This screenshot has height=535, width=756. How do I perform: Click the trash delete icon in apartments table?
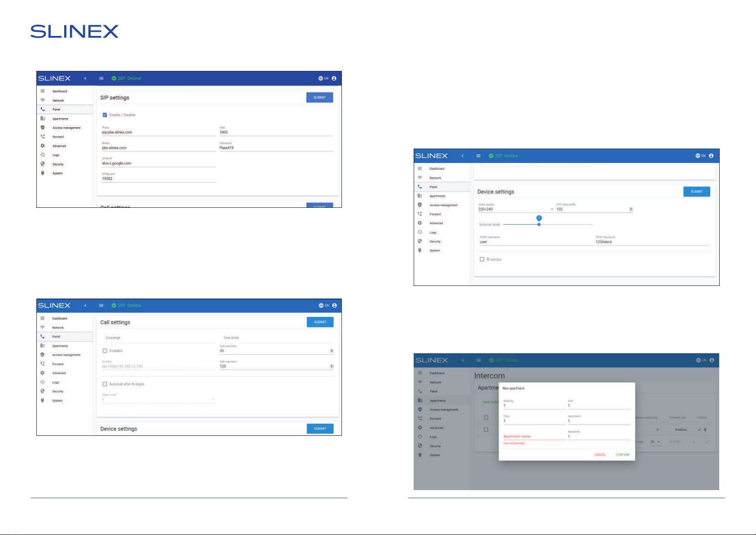(705, 430)
